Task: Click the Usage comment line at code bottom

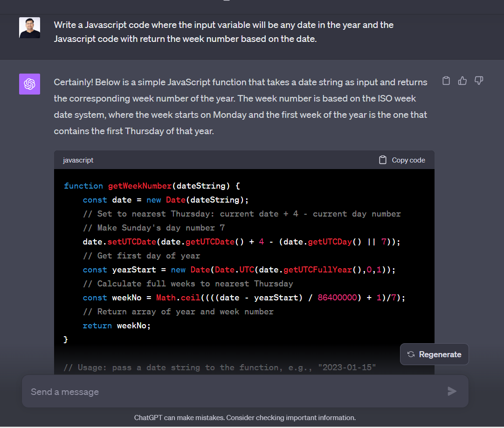Action: click(220, 367)
